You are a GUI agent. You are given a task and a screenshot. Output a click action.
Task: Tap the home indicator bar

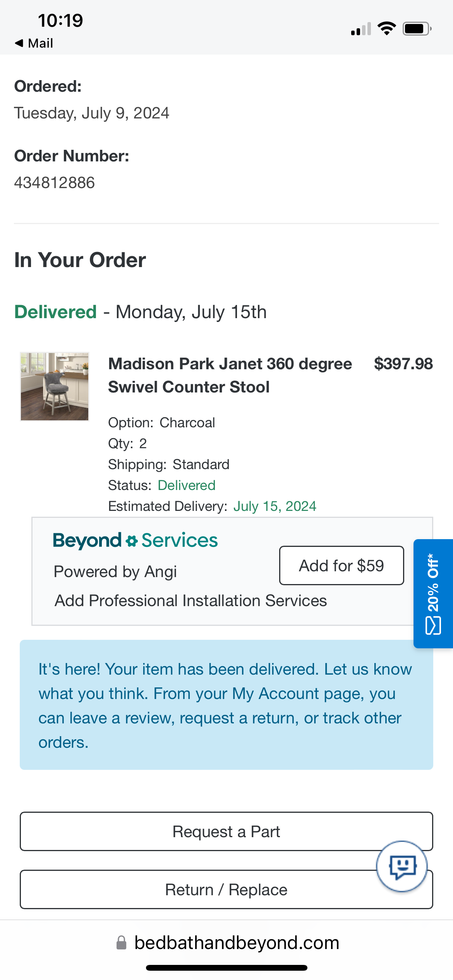click(226, 968)
